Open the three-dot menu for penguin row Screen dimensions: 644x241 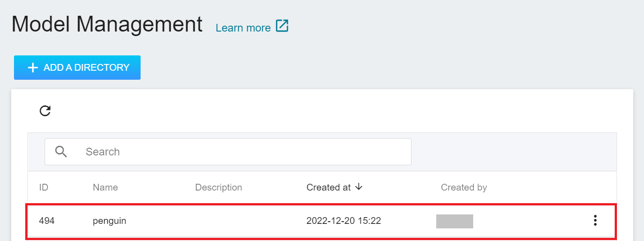point(595,220)
